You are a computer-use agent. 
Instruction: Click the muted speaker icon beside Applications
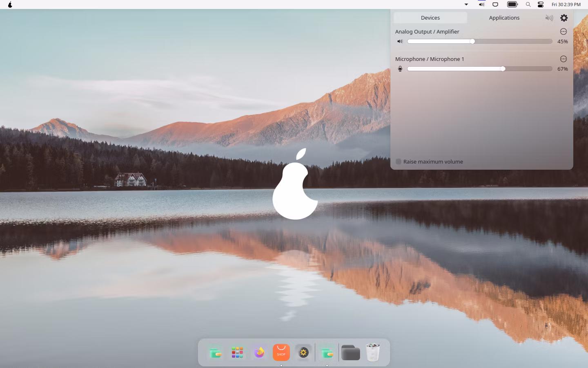coord(549,18)
